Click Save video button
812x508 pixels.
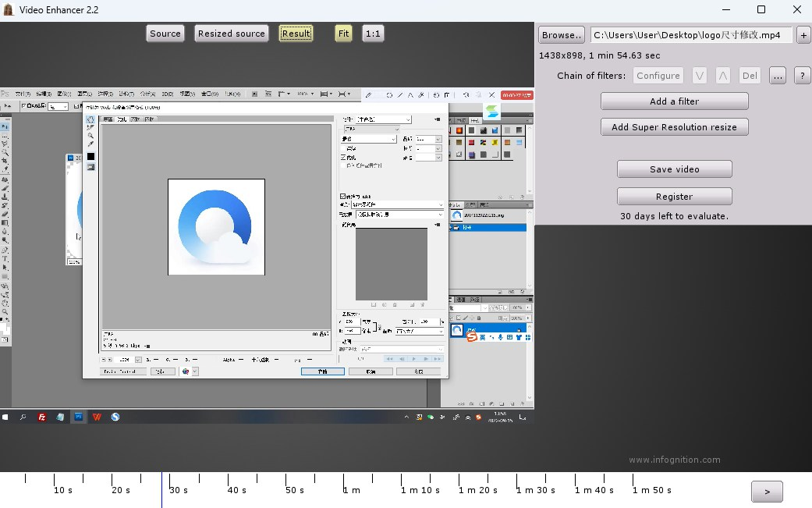tap(674, 169)
